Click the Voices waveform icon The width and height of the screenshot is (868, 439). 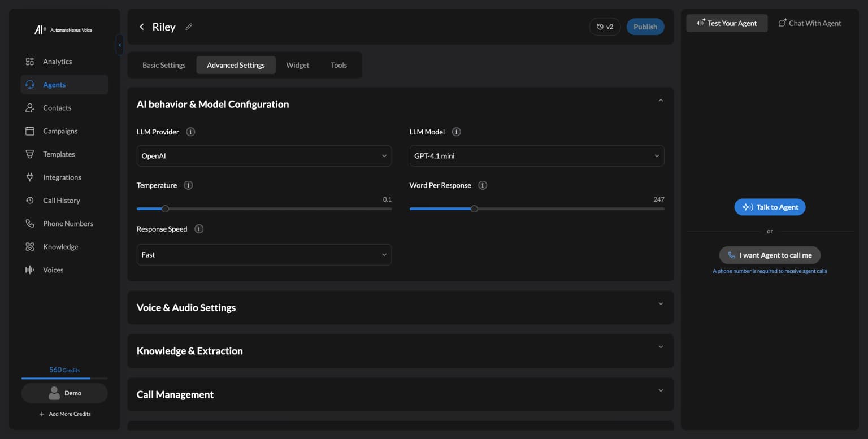[x=30, y=270]
